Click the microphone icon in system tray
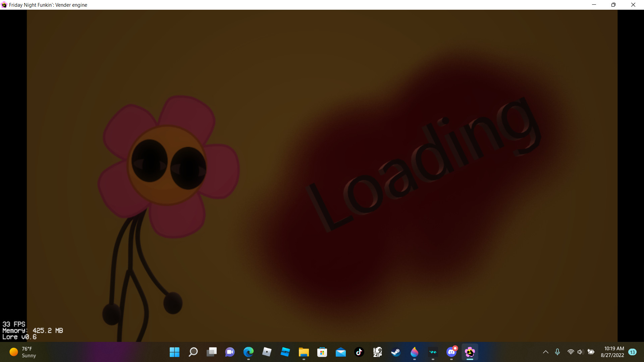This screenshot has width=644, height=362. (557, 352)
